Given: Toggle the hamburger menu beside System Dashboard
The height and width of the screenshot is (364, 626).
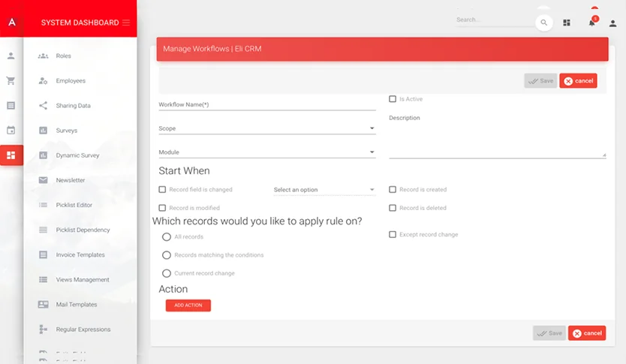Looking at the screenshot, I should coord(126,23).
